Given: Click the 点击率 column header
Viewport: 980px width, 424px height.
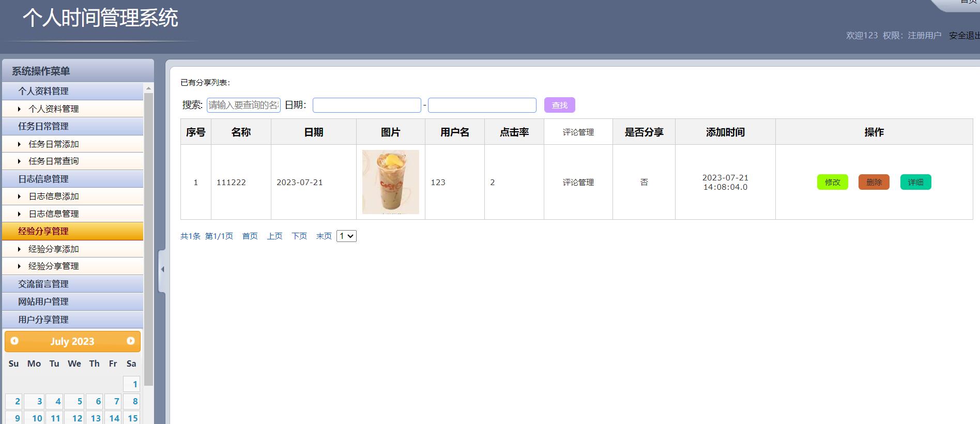Looking at the screenshot, I should (514, 132).
